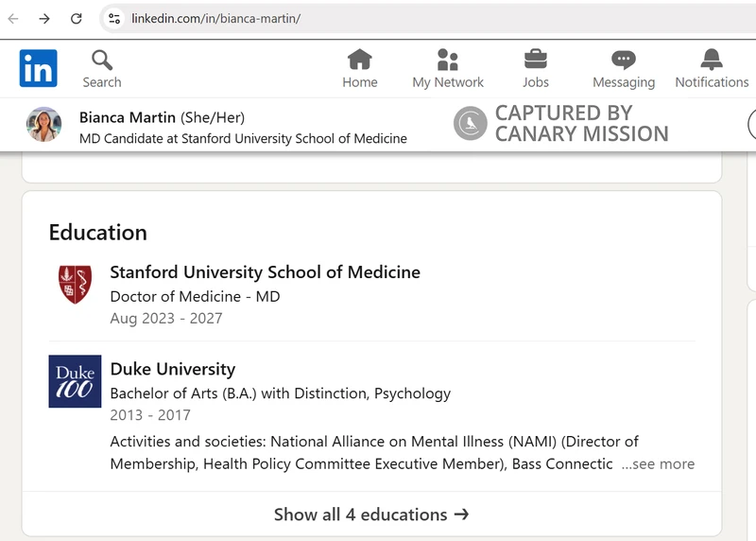Viewport: 756px width, 541px height.
Task: Open site information icon in address bar
Action: pos(114,18)
